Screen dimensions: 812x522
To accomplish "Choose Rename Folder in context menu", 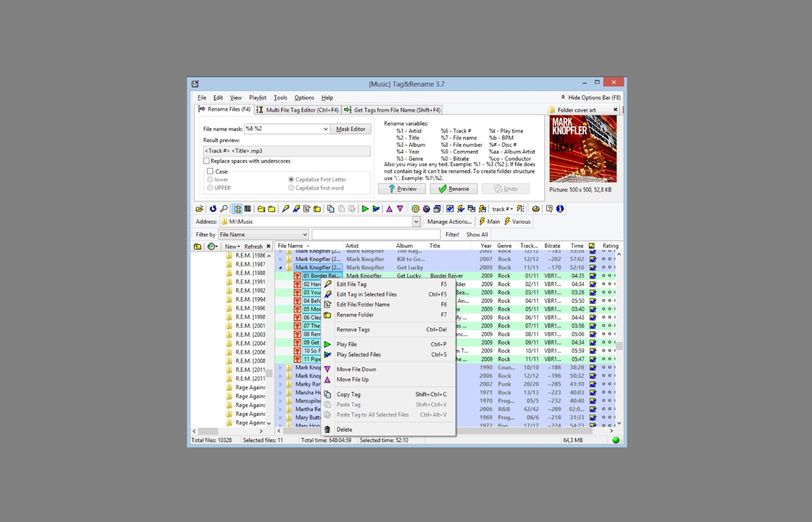I will coord(388,315).
